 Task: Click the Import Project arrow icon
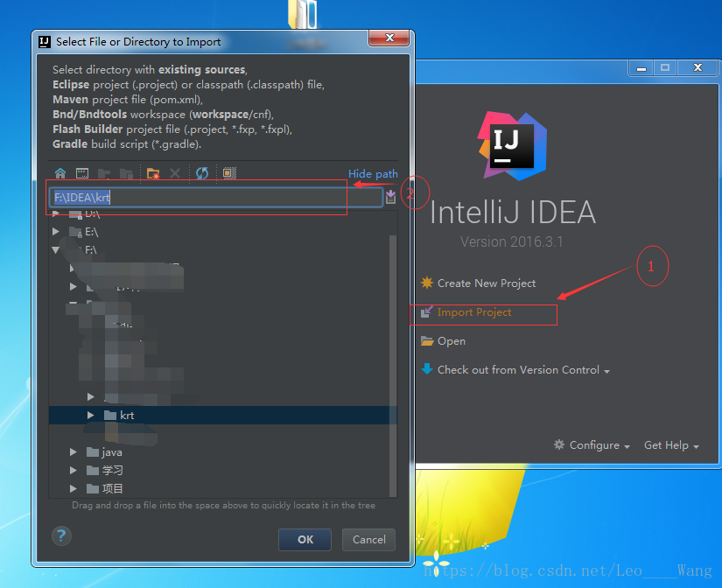(x=427, y=311)
